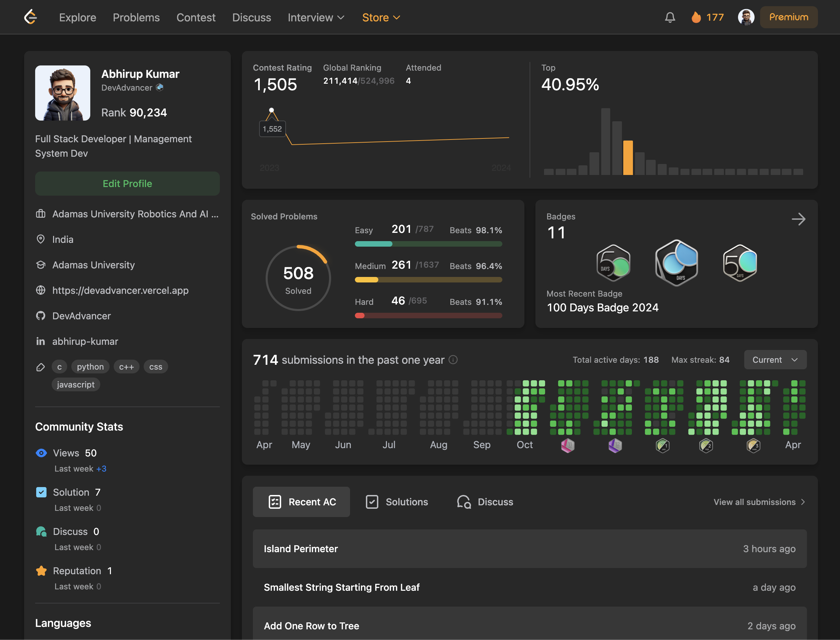Click the Solution check icon
This screenshot has height=640, width=840.
41,492
